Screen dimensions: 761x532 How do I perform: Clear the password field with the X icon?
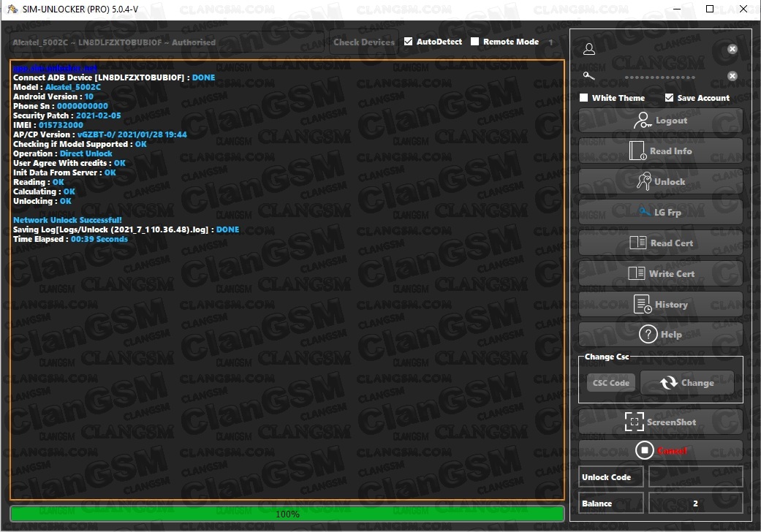pos(732,76)
